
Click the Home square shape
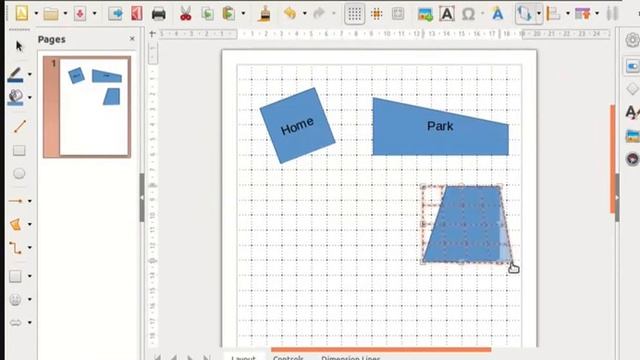pyautogui.click(x=298, y=126)
